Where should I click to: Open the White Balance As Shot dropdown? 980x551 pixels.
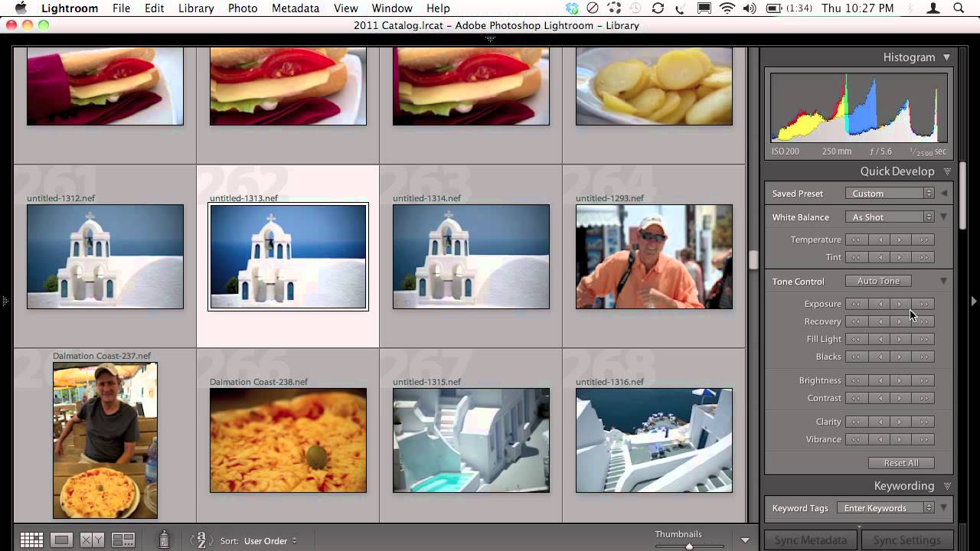coord(890,217)
